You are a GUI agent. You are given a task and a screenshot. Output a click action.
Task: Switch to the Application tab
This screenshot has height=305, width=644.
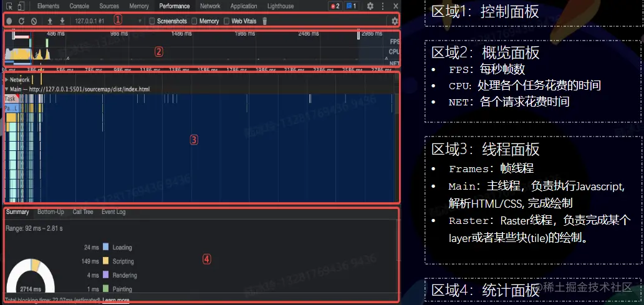click(x=244, y=6)
